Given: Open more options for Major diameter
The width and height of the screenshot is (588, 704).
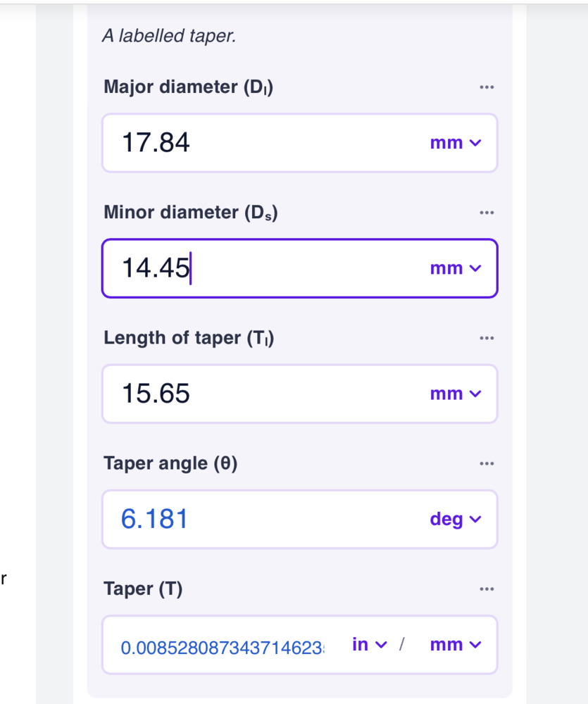Looking at the screenshot, I should point(486,87).
